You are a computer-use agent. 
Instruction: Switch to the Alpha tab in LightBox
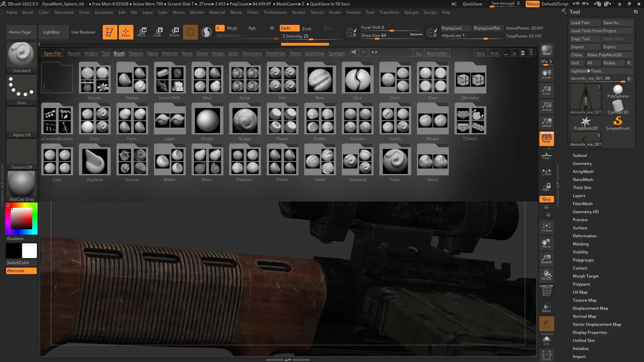click(152, 53)
